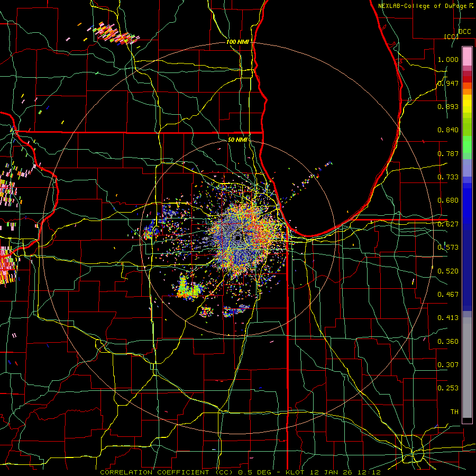The image size is (476, 476).
Task: Select the 0.947 scale value
Action: [x=448, y=83]
